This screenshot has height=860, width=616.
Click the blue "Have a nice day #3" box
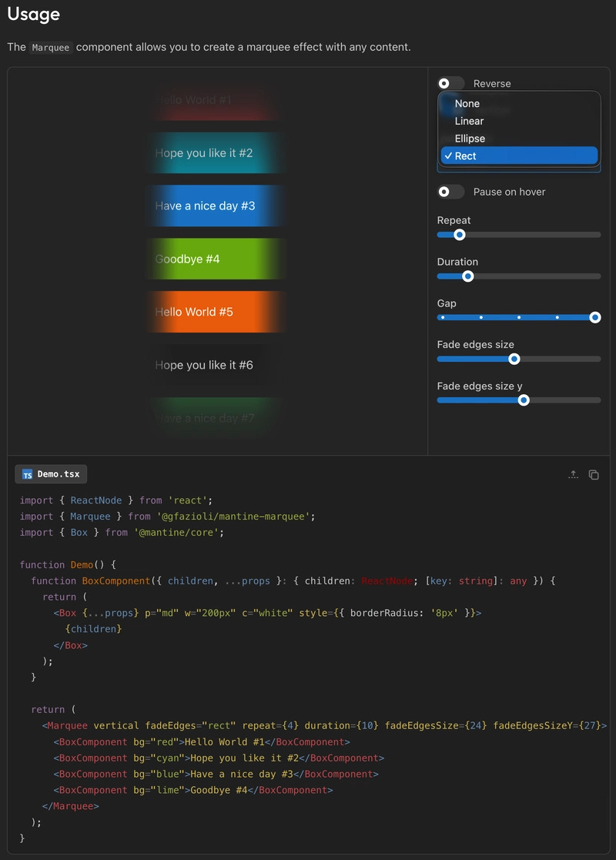click(216, 206)
